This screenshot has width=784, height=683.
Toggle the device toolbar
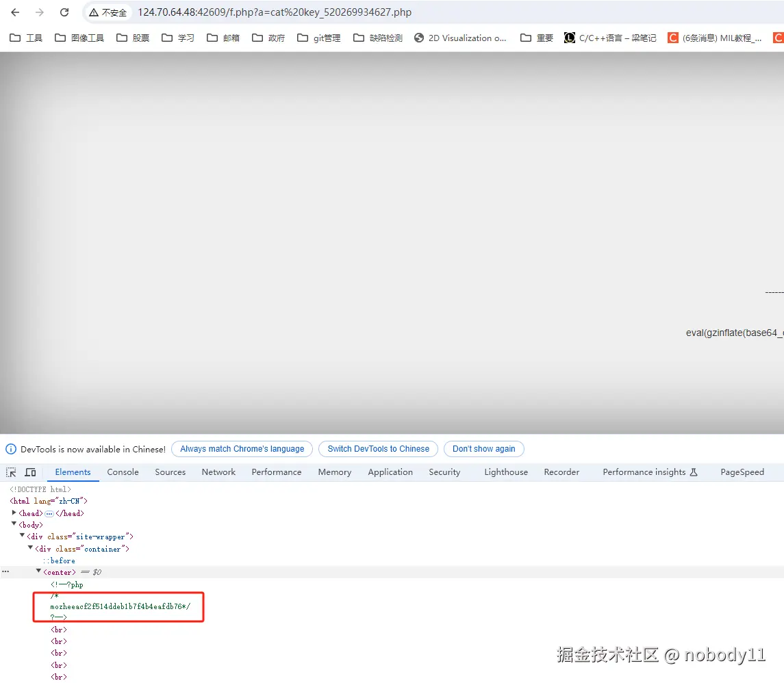tap(31, 472)
